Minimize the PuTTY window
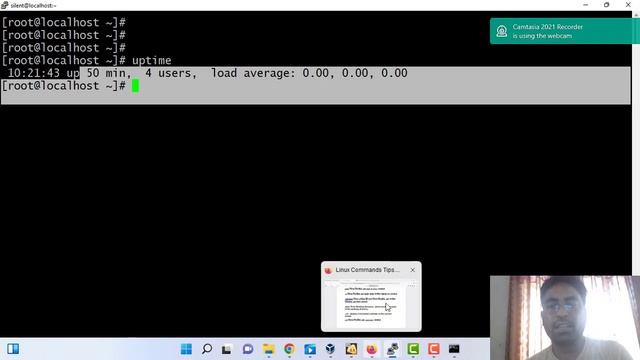Image resolution: width=640 pixels, height=360 pixels. pyautogui.click(x=586, y=5)
